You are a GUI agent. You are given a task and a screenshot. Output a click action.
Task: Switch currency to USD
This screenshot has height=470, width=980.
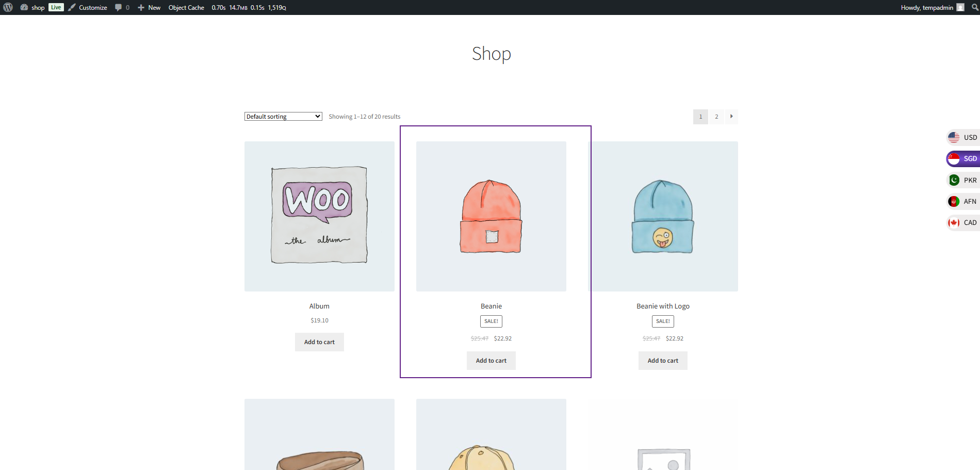coord(963,137)
